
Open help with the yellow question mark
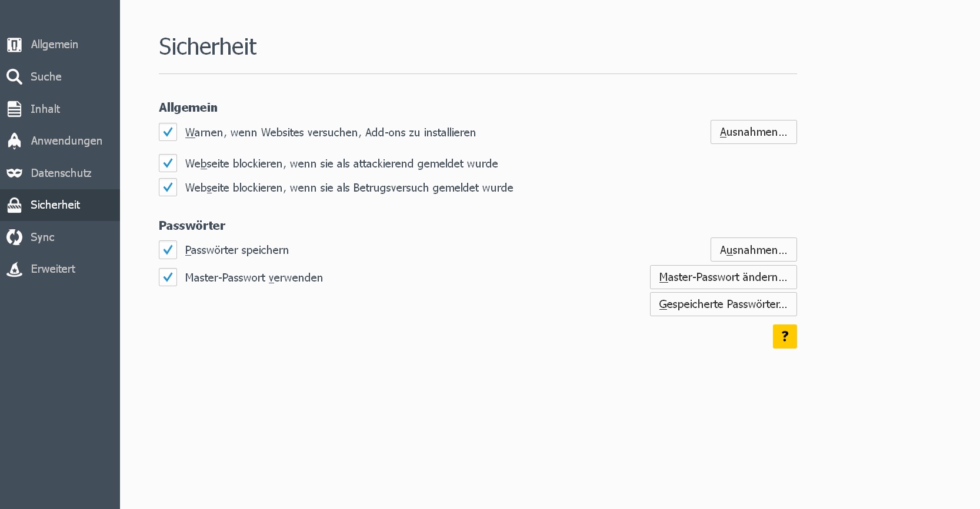(785, 337)
